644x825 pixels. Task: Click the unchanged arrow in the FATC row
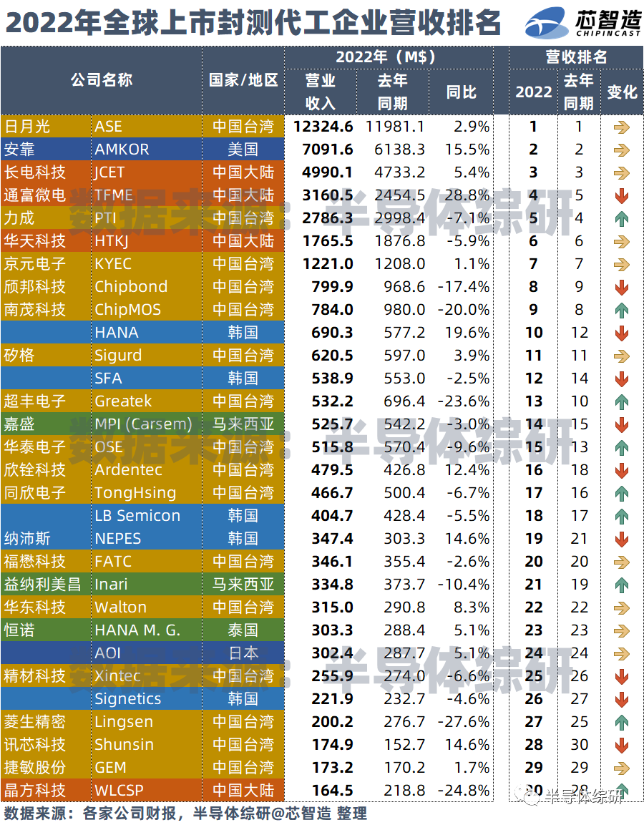621,562
